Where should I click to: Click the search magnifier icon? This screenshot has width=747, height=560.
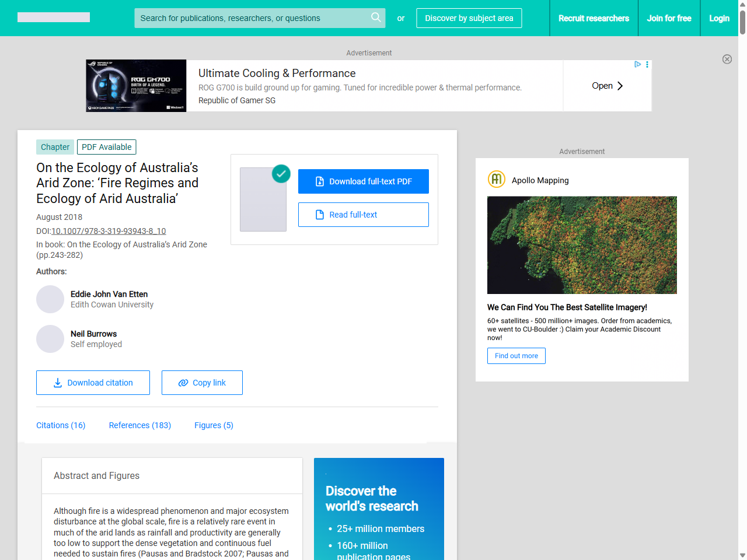[x=376, y=18]
